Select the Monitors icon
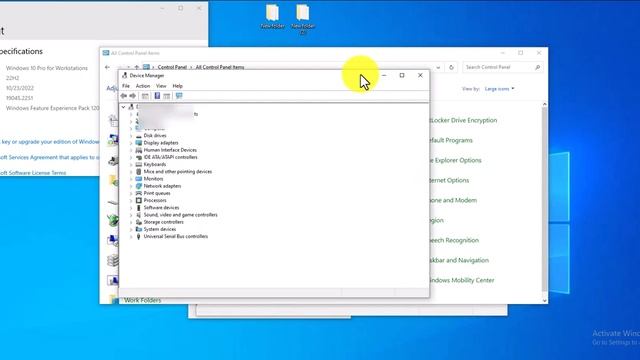The width and height of the screenshot is (640, 360). point(138,179)
